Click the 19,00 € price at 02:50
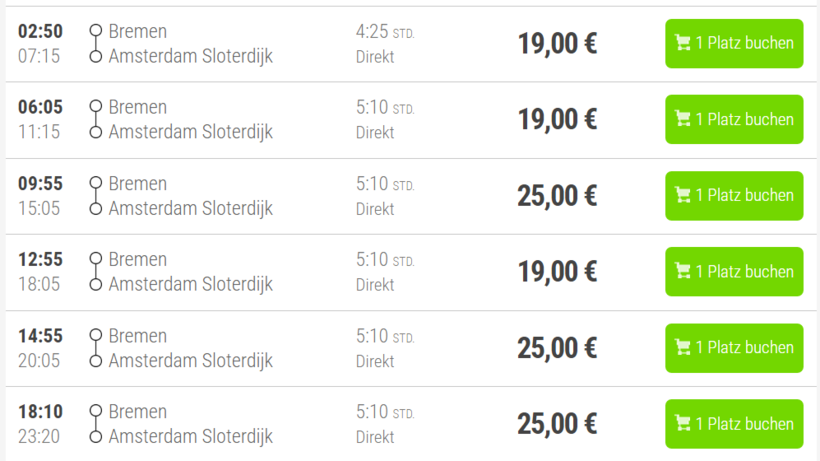820x461 pixels. 557,44
